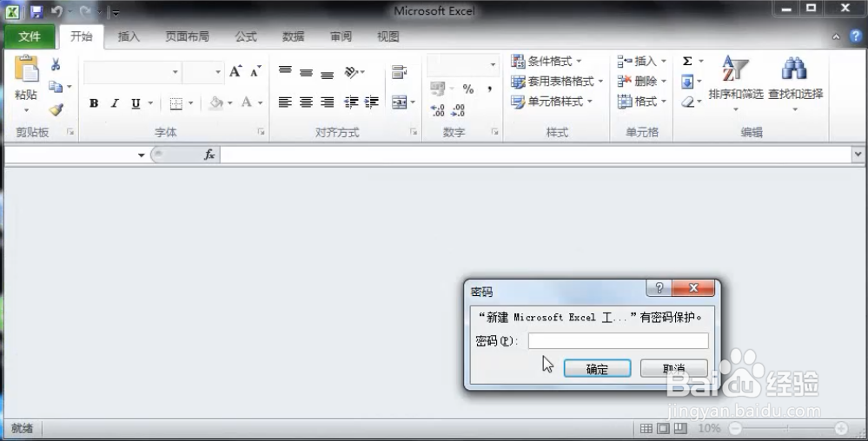Click the Save icon in quick access
Viewport: 868px width, 441px height.
[36, 11]
